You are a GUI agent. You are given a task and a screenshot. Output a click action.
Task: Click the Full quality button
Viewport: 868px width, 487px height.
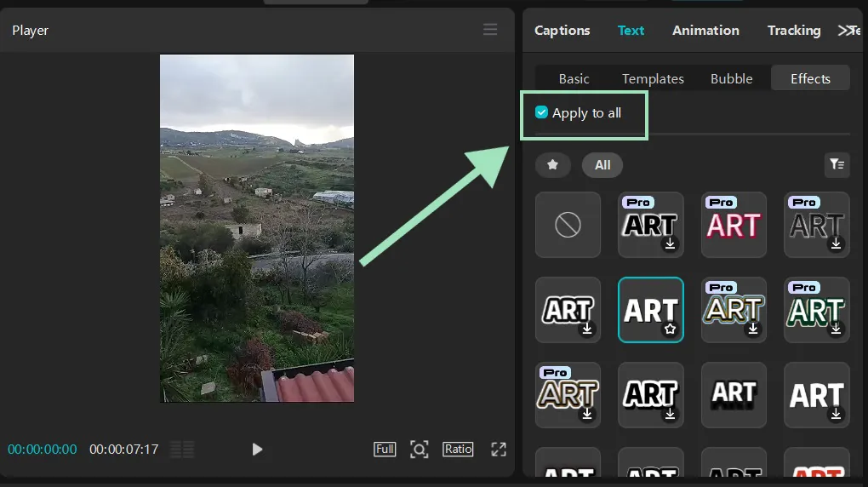pyautogui.click(x=385, y=449)
